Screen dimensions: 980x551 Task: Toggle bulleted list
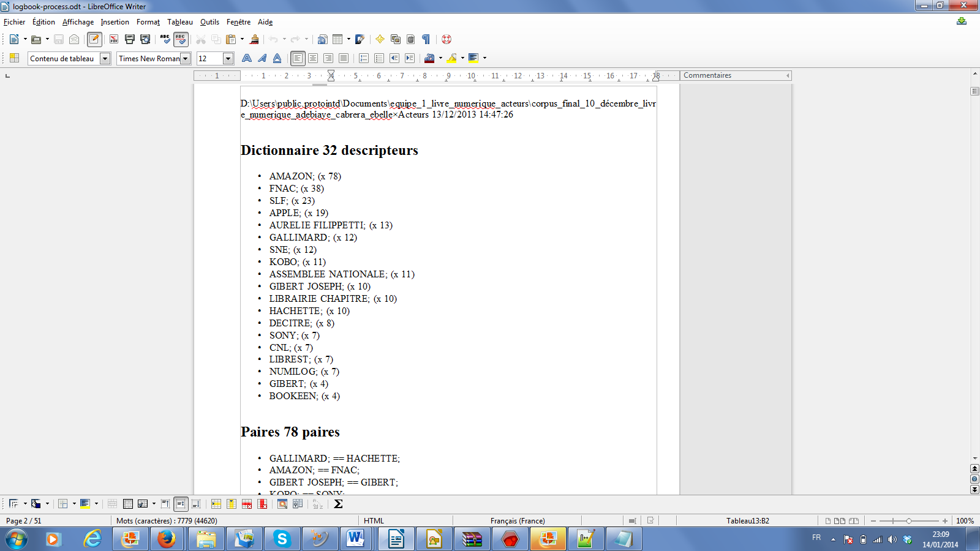click(x=379, y=58)
